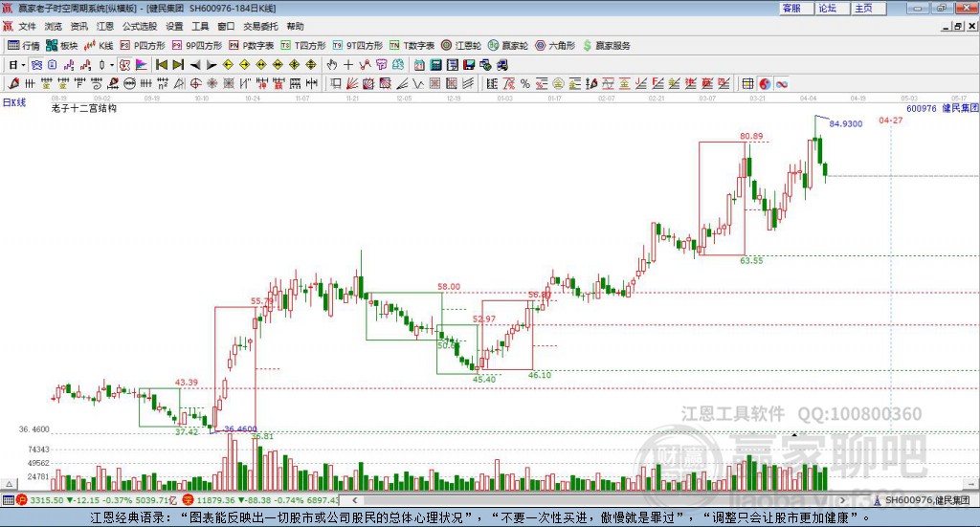The width and height of the screenshot is (980, 527).
Task: Move chart right with black right arrow
Action: (212, 65)
